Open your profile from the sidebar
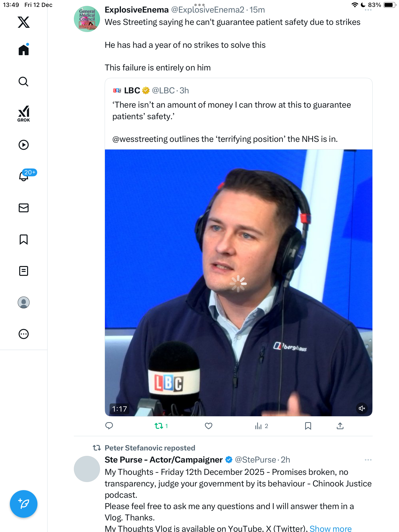 point(24,302)
